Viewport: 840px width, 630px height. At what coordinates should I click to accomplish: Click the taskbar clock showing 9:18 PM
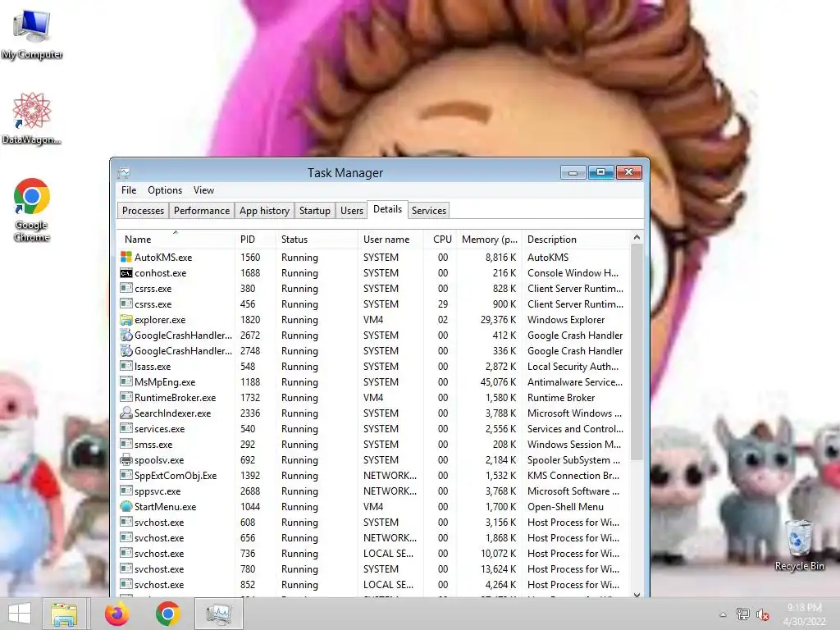click(804, 614)
